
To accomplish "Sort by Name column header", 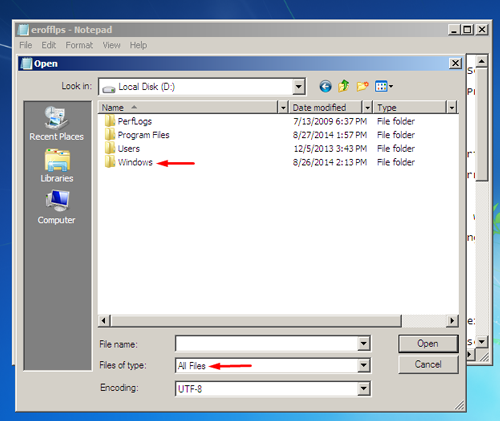I will 188,108.
